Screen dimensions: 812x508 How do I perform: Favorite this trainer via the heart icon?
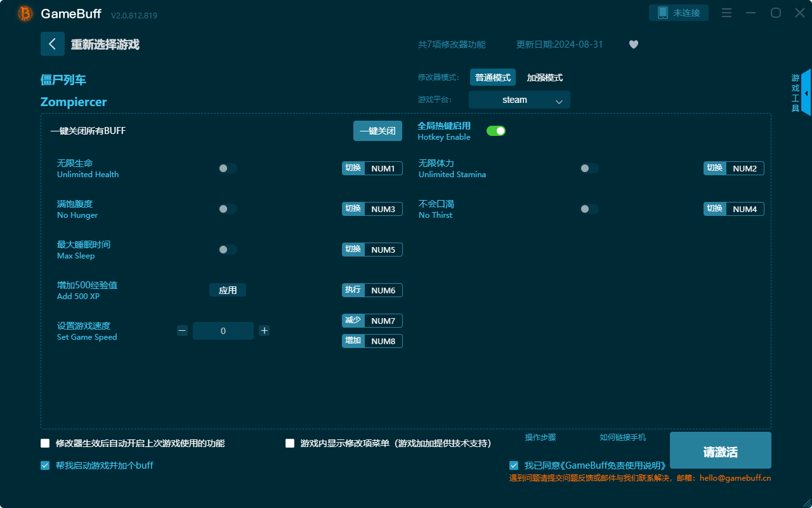pyautogui.click(x=633, y=44)
